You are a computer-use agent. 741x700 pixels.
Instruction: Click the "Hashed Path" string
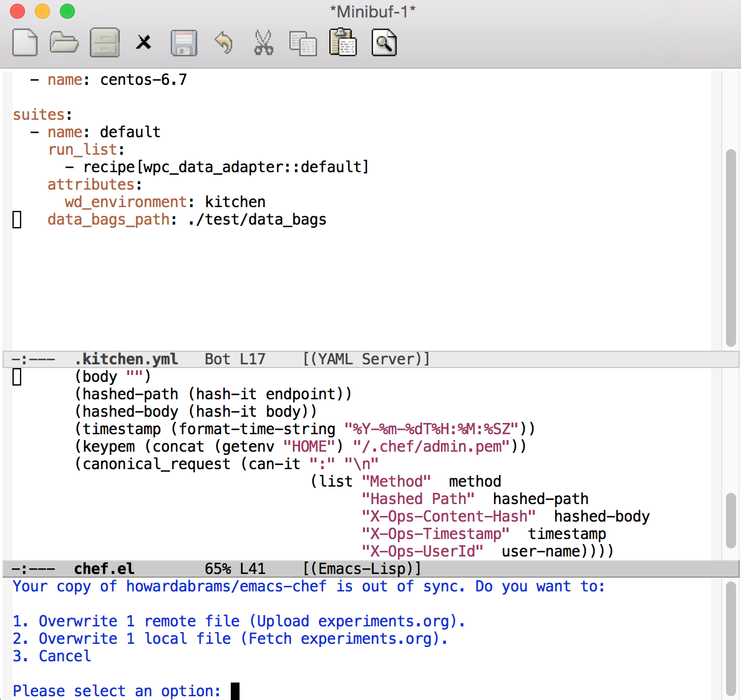[x=418, y=499]
